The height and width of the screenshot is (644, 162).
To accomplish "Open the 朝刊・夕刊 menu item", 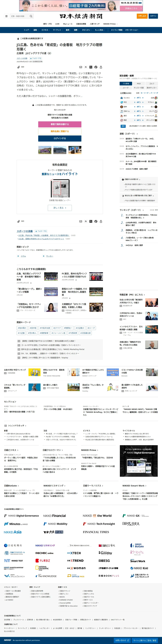I will coord(47,24).
